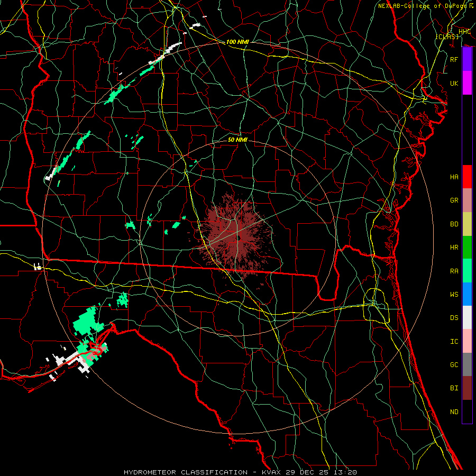
Task: Select the GR pinkish legend swatch
Action: (467, 200)
